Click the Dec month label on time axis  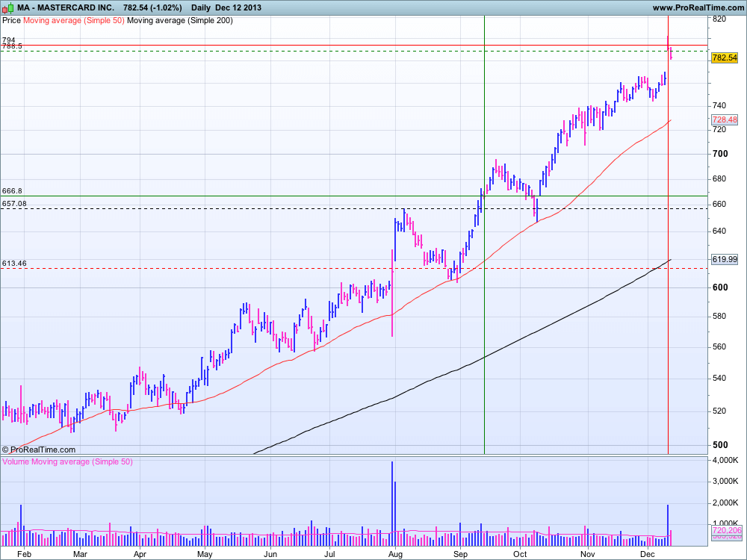(647, 554)
